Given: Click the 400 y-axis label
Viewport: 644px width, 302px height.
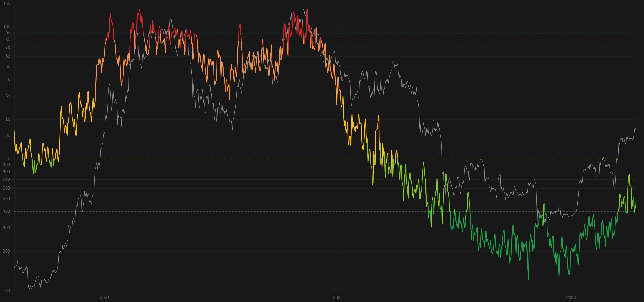Looking at the screenshot, I should (x=6, y=211).
